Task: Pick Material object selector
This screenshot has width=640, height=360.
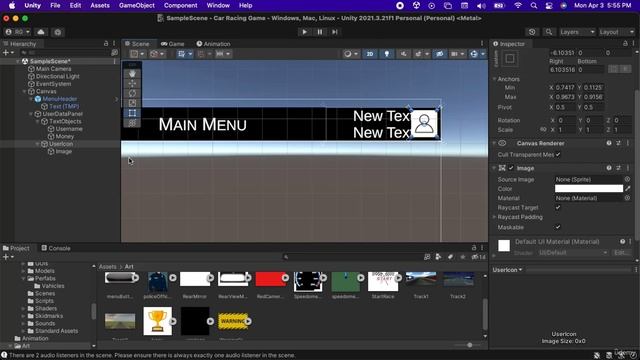Action: (x=627, y=198)
